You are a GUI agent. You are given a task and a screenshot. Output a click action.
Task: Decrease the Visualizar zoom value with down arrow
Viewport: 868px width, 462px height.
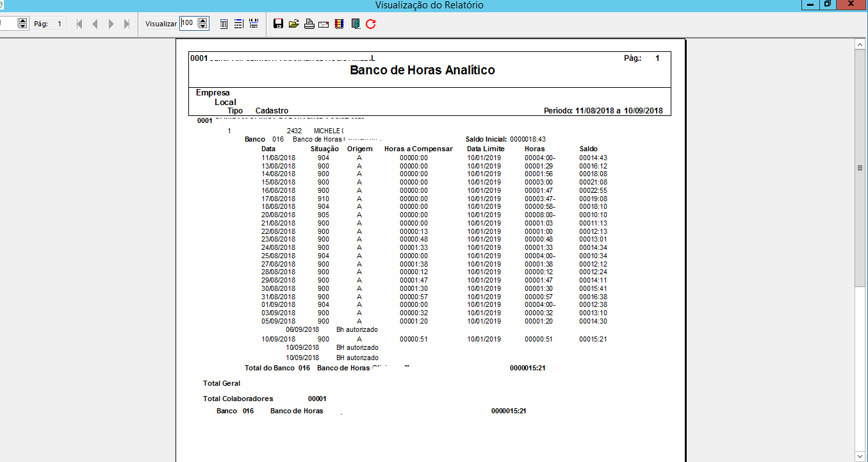tap(203, 26)
